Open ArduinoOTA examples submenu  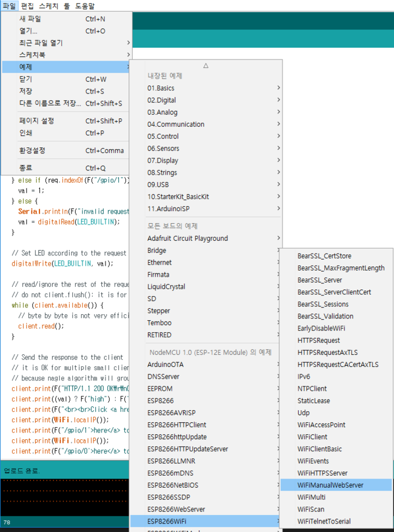tap(206, 365)
